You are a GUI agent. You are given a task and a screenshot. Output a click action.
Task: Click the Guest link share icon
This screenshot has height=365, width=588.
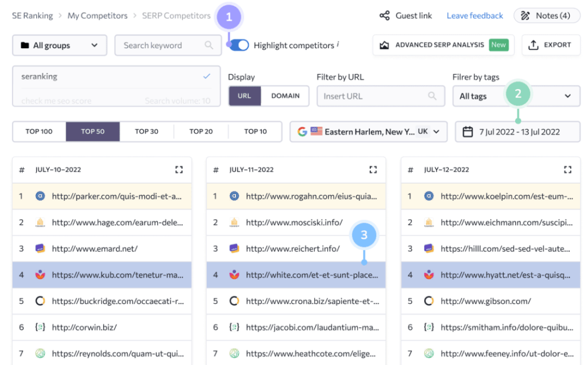[x=384, y=15]
